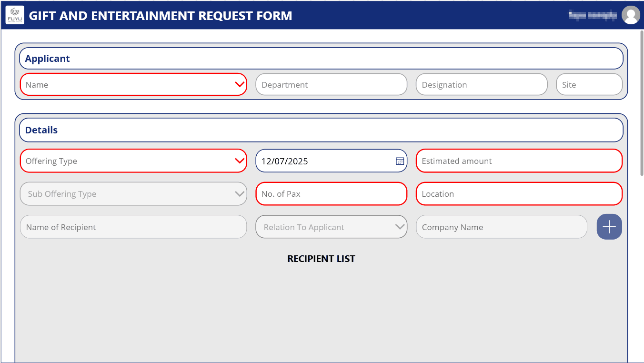Image resolution: width=644 pixels, height=363 pixels.
Task: Select the Designation text box
Action: (481, 84)
